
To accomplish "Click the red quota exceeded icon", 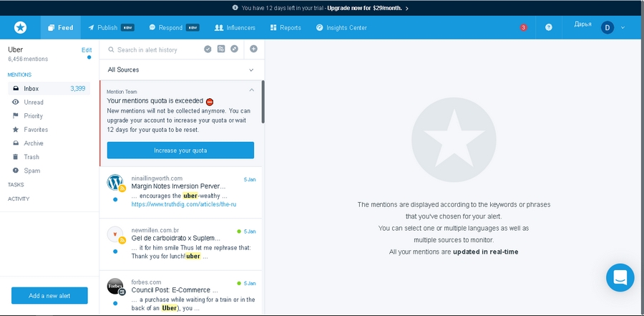I will (210, 102).
